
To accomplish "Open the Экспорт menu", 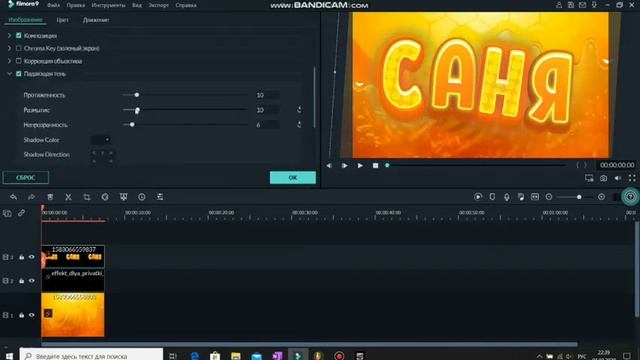I will (158, 5).
